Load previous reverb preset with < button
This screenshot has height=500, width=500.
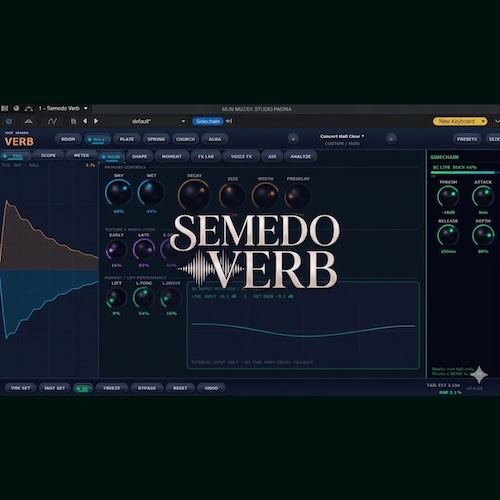293,139
